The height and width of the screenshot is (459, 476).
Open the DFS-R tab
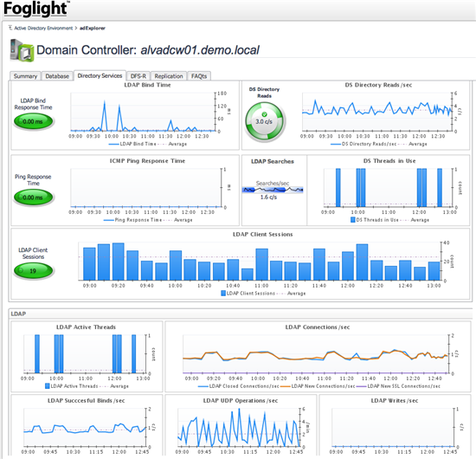pos(138,76)
